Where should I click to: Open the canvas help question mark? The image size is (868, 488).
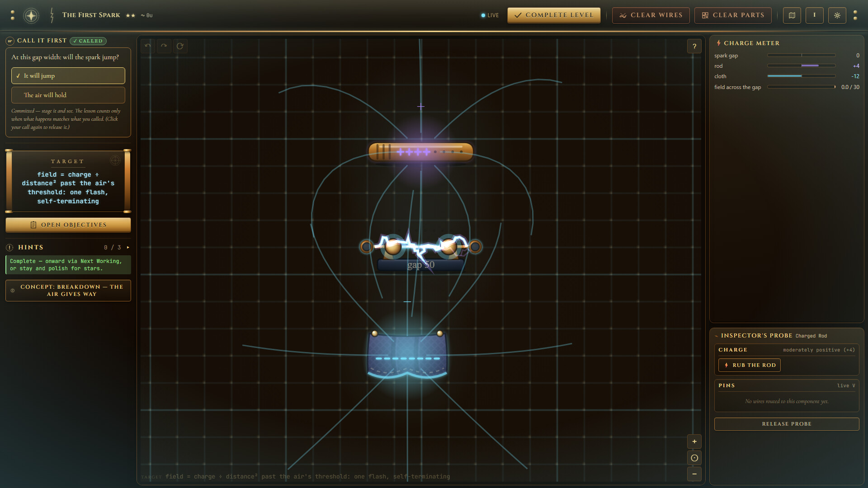click(694, 46)
